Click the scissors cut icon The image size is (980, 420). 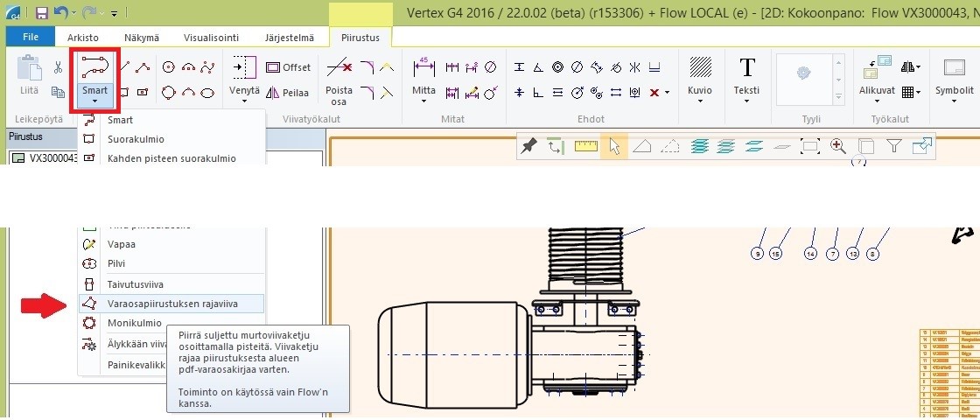(x=58, y=67)
